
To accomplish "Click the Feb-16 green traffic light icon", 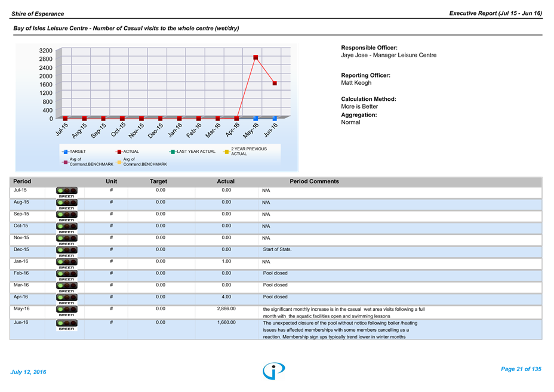I will pos(66,276).
